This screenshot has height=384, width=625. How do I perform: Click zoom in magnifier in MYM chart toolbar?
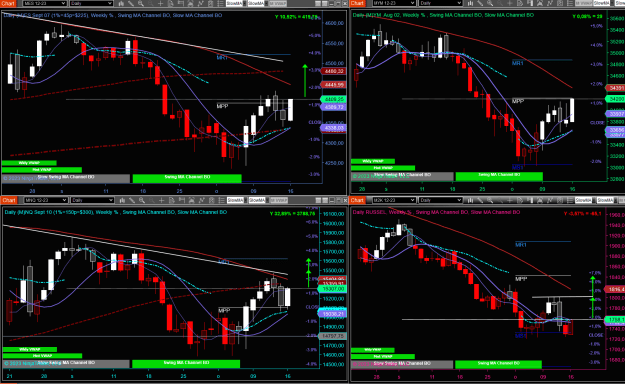coord(490,3)
